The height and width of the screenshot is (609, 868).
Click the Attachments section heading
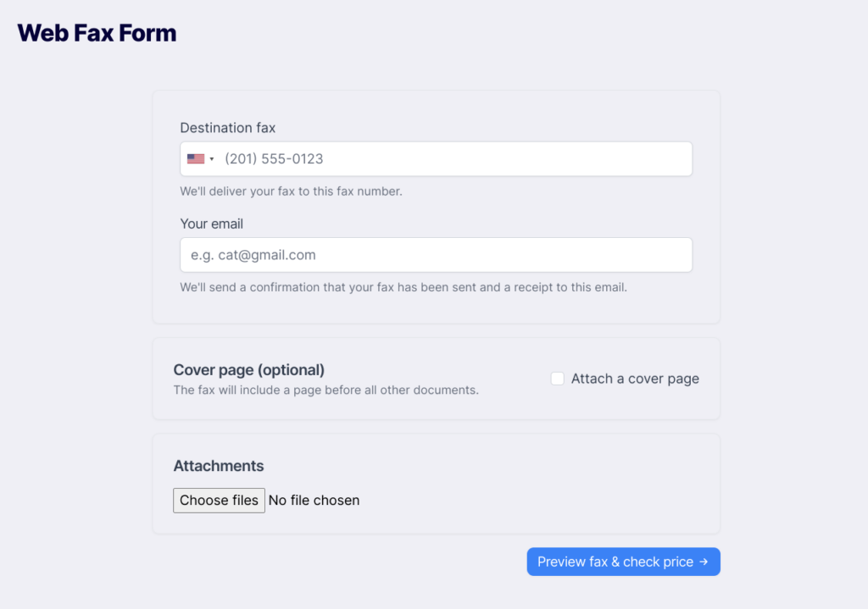point(219,466)
